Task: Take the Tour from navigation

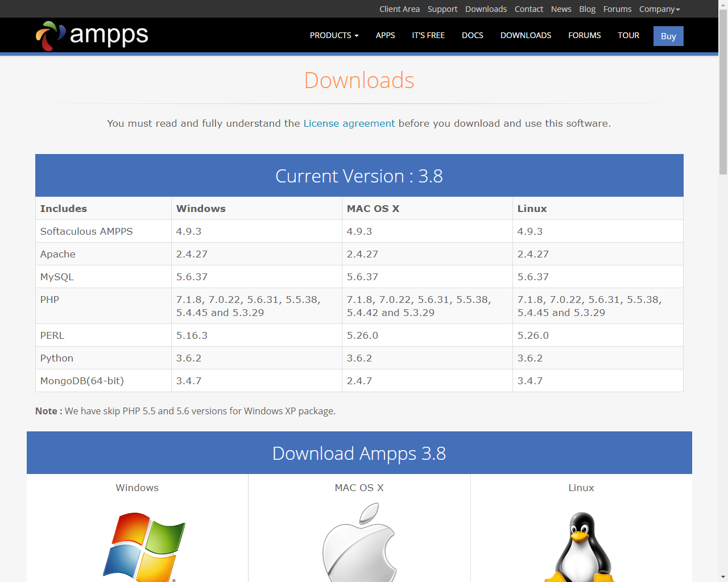Action: [x=628, y=35]
